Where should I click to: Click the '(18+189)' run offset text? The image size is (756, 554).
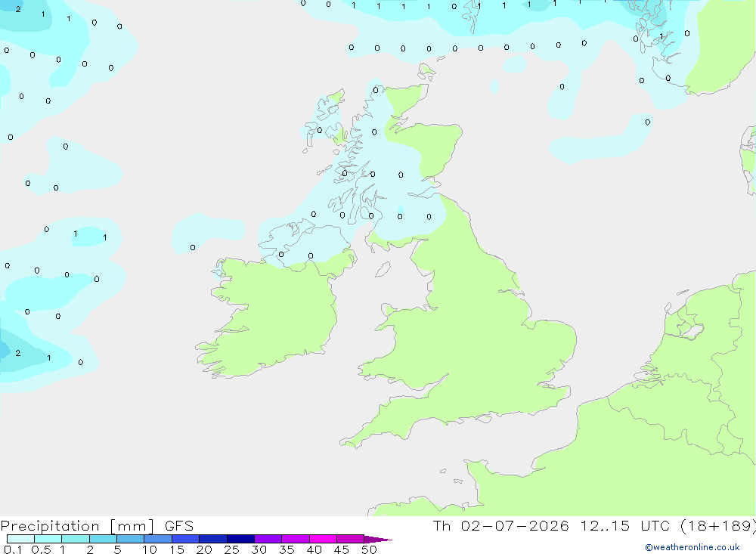718,525
